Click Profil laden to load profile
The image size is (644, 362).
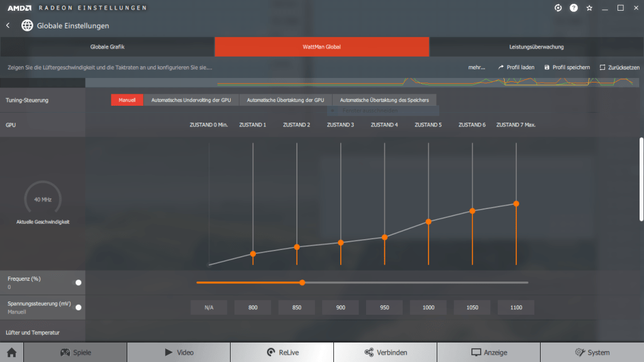click(x=516, y=67)
